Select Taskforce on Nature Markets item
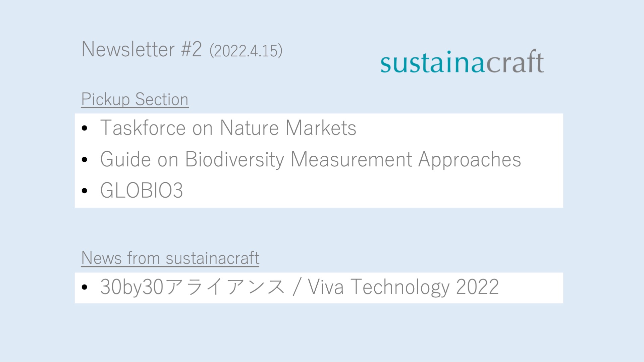Image resolution: width=644 pixels, height=362 pixels. [x=228, y=128]
